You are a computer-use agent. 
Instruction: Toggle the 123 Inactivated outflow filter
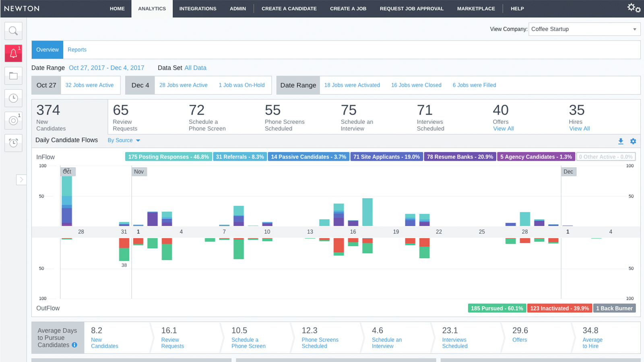(559, 308)
